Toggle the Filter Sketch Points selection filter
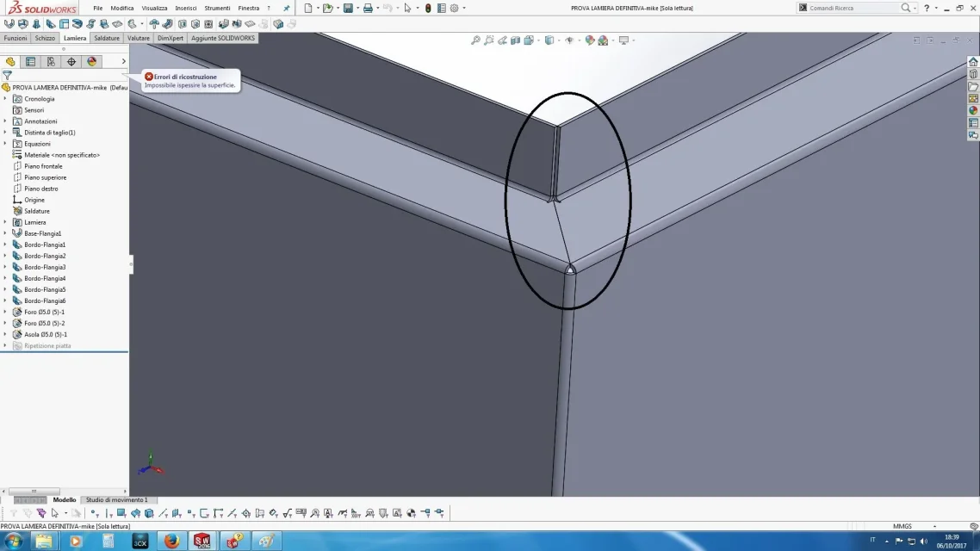Image resolution: width=980 pixels, height=551 pixels. point(190,513)
